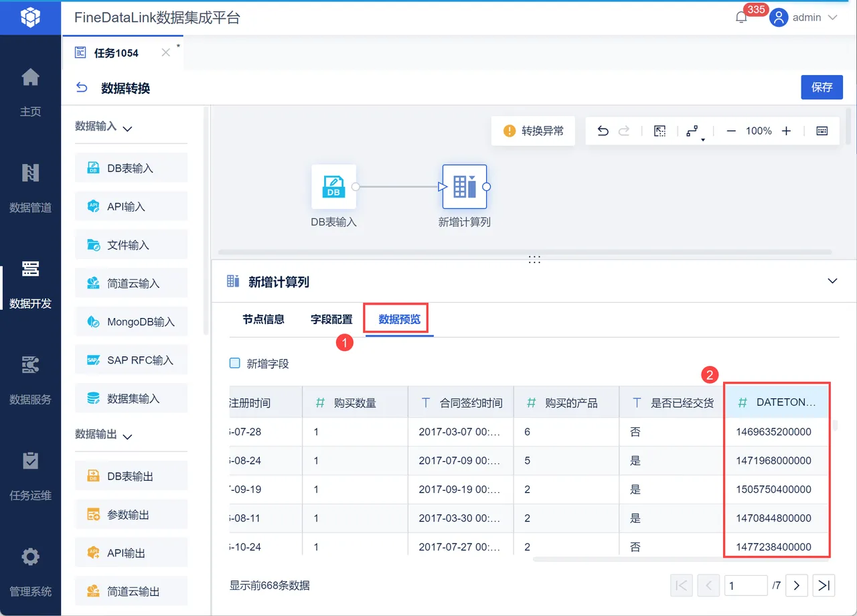Screen dimensions: 857x616
Task: Click the zoom level 100% text
Action: pyautogui.click(x=759, y=131)
